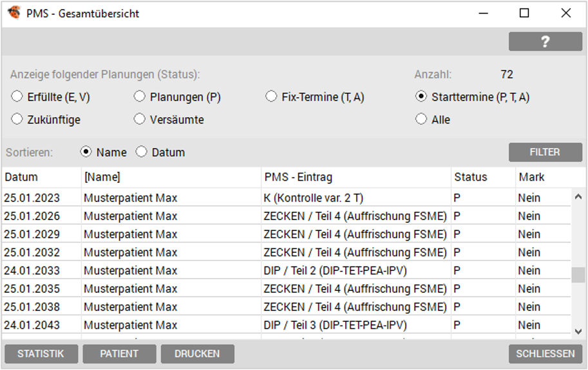Image resolution: width=588 pixels, height=370 pixels.
Task: Open the STATISTIK button
Action: [41, 354]
